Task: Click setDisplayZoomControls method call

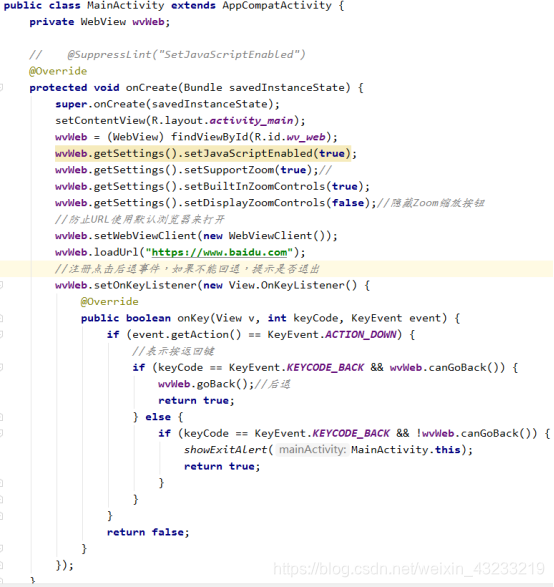Action: (x=255, y=203)
